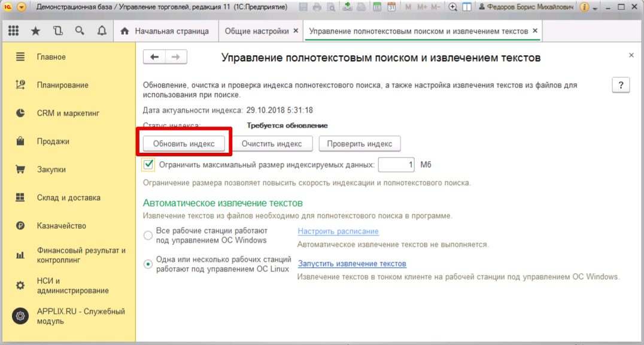Click the M+ memory add button
Screen dimensions: 644x345
422,7
